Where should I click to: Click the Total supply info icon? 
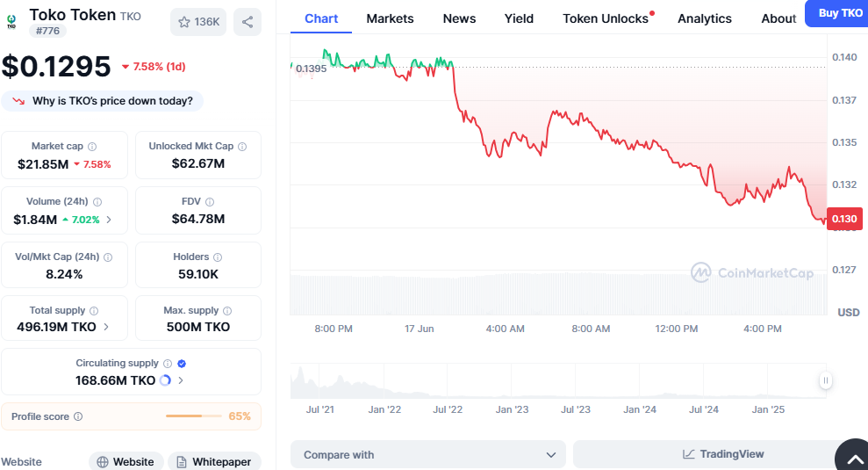[94, 311]
